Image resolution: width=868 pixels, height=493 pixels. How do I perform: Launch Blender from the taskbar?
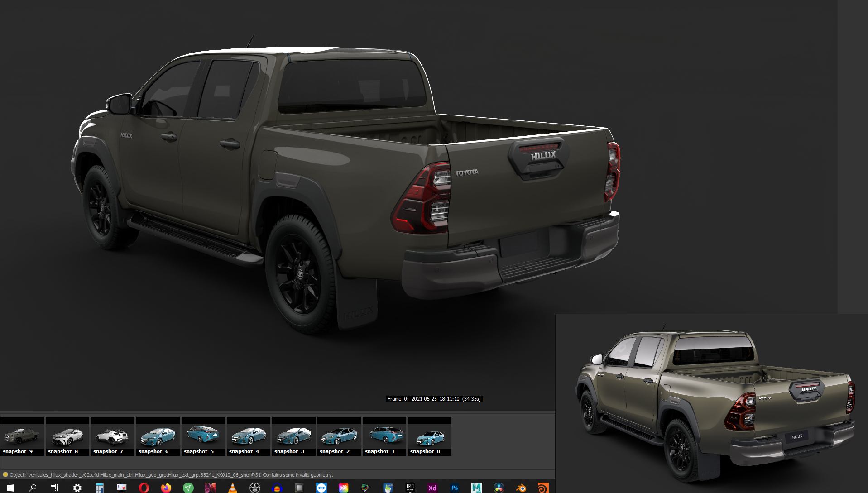tap(521, 488)
